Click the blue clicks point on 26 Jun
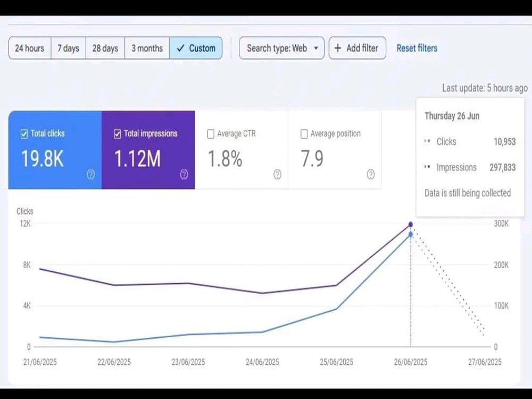 click(411, 235)
